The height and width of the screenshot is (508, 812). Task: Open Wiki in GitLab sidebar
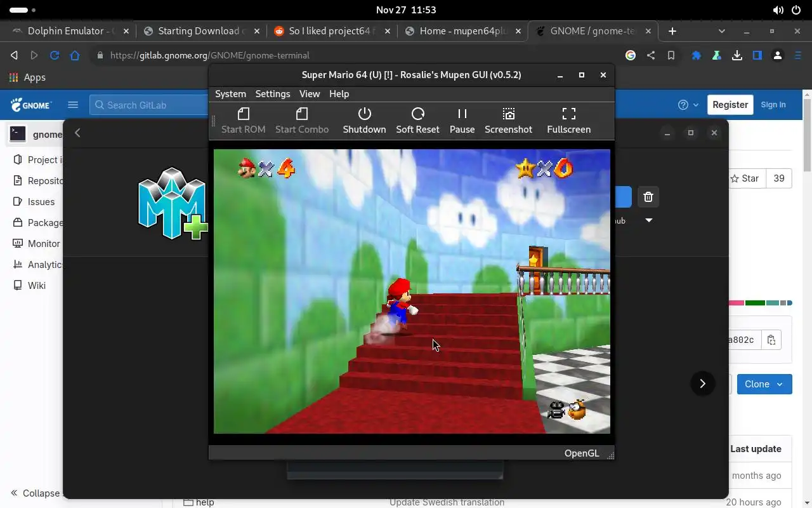click(x=29, y=285)
